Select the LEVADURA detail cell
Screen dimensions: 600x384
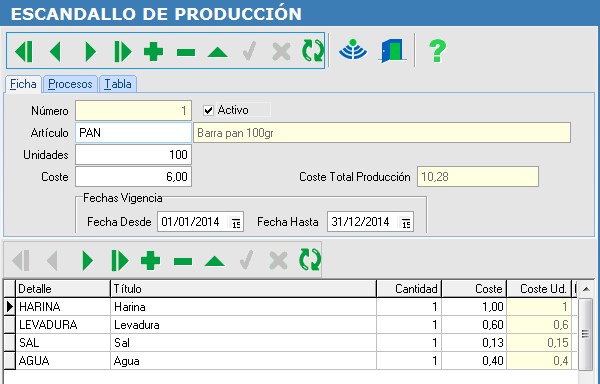pyautogui.click(x=63, y=325)
